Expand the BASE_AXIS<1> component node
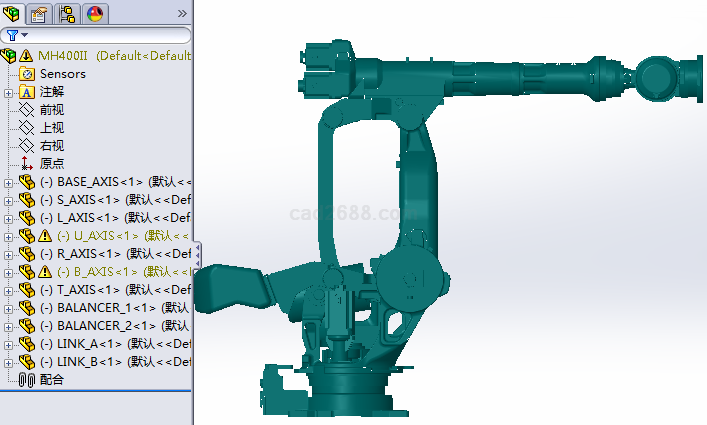 click(9, 182)
